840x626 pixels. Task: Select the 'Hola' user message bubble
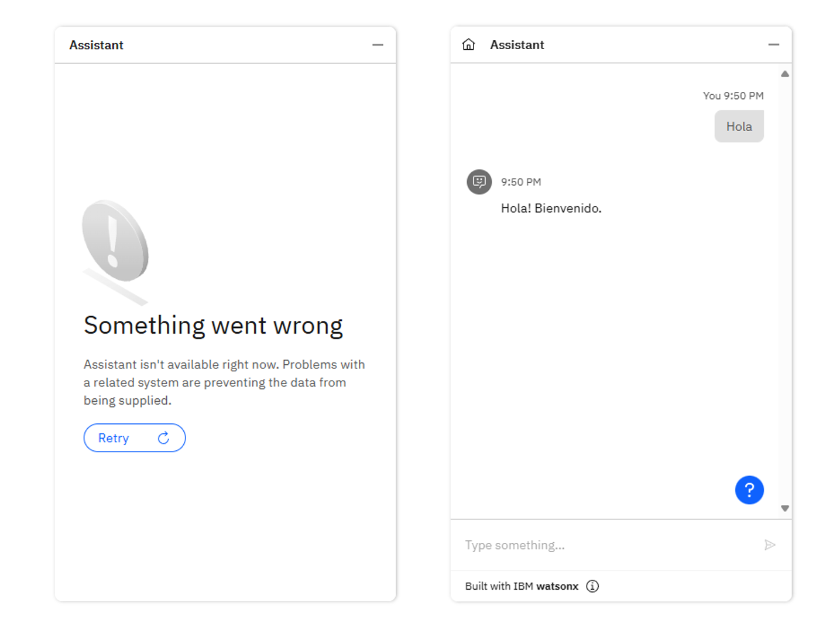739,126
